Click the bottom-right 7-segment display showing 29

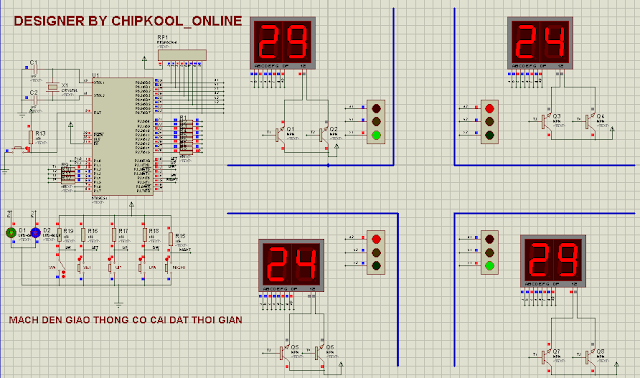pyautogui.click(x=553, y=261)
